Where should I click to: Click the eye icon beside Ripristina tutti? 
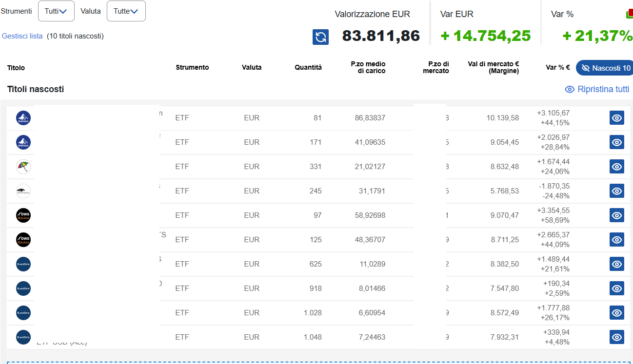pyautogui.click(x=569, y=89)
